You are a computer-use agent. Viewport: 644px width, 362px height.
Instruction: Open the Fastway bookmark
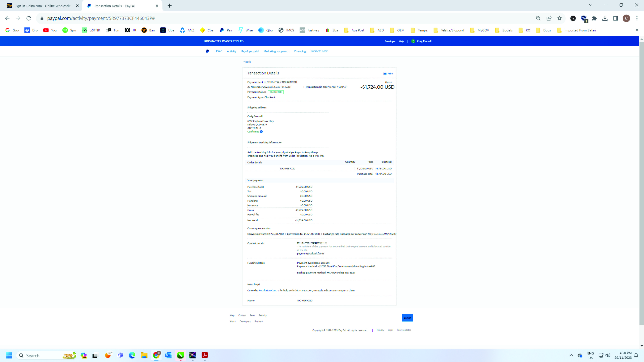tap(309, 30)
